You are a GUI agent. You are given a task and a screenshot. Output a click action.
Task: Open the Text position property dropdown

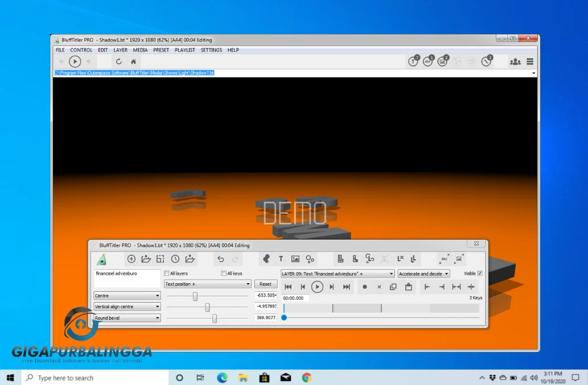click(x=207, y=284)
